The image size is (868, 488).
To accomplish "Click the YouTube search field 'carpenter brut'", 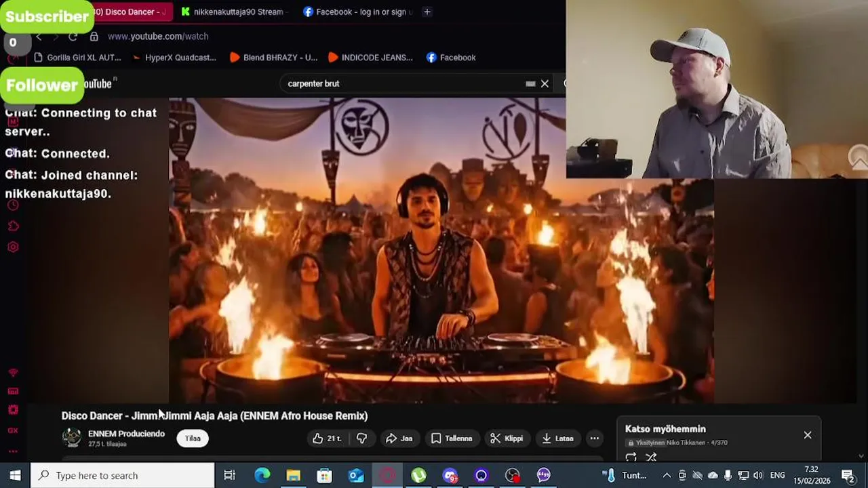I will coord(403,83).
